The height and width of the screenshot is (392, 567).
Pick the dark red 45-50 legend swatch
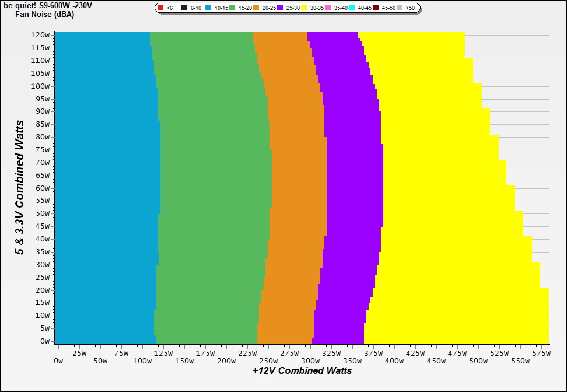point(376,8)
